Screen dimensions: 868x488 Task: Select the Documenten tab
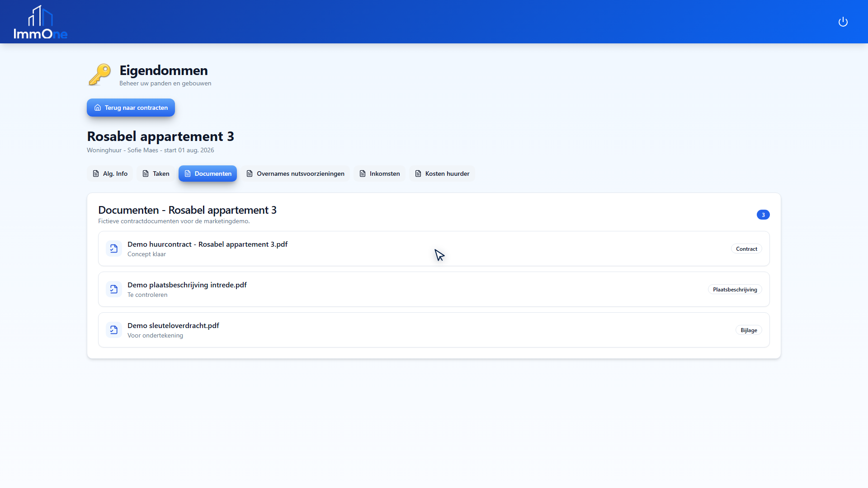point(208,174)
